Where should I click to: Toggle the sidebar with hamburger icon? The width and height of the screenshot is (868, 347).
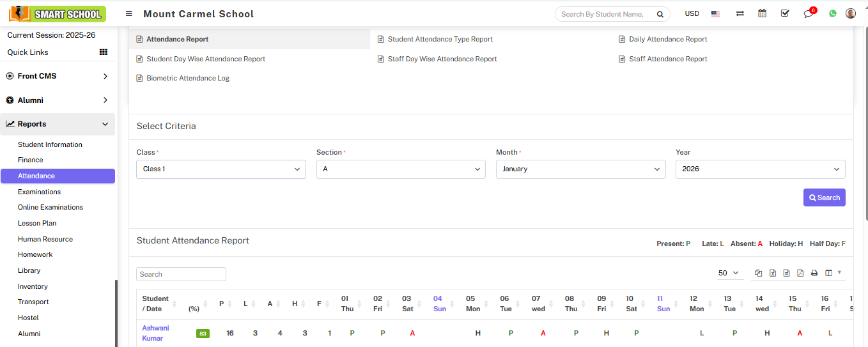coord(129,13)
